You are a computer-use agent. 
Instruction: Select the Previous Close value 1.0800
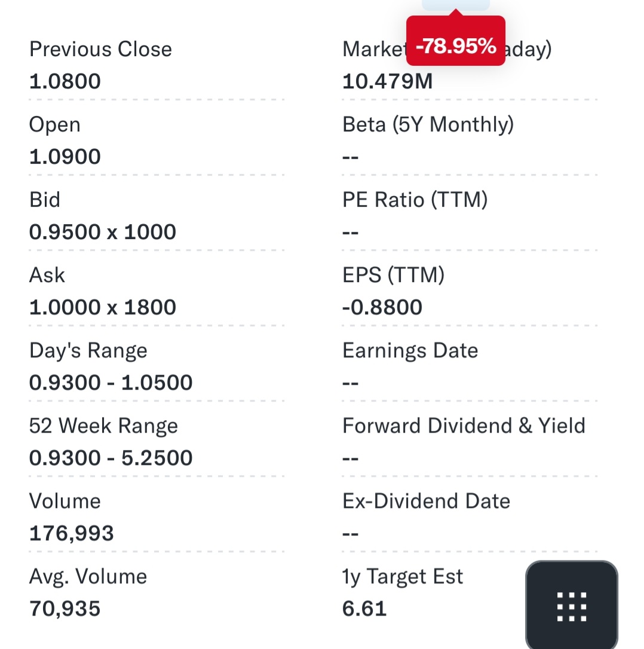point(65,81)
